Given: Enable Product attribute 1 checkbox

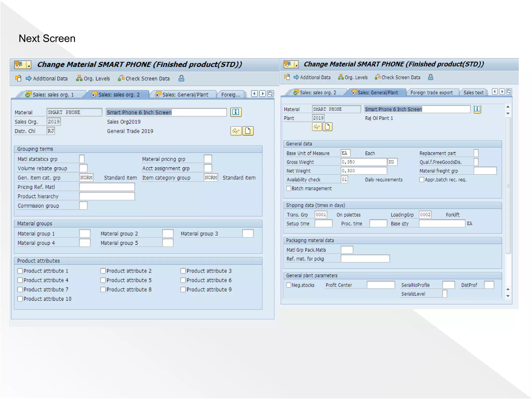Looking at the screenshot, I should click(20, 271).
